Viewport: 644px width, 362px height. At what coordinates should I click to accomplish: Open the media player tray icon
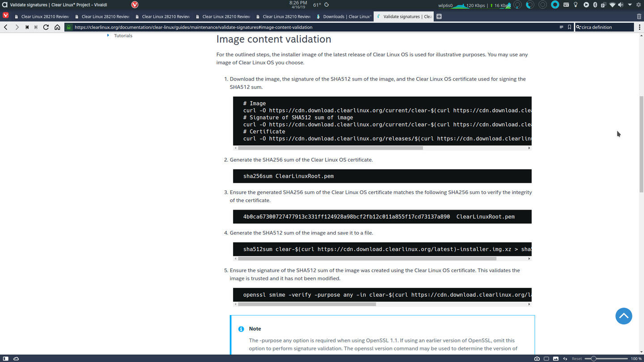586,4
